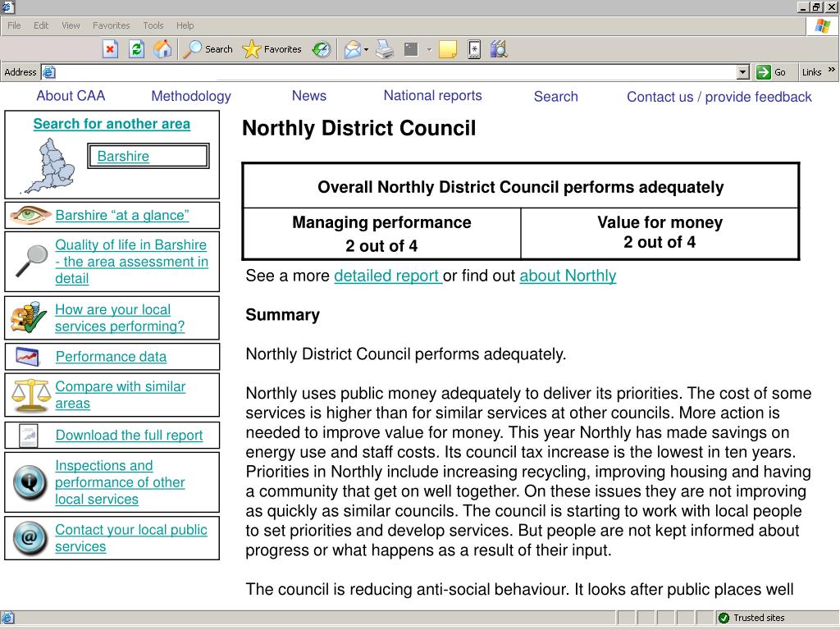840x630 pixels.
Task: Click the Trusted sites zone indicator
Action: point(751,618)
